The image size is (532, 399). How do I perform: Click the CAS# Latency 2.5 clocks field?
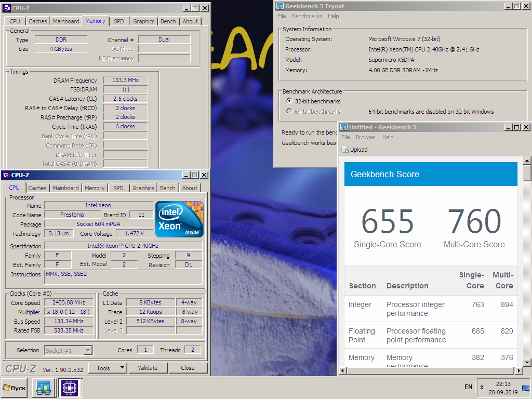pos(126,99)
